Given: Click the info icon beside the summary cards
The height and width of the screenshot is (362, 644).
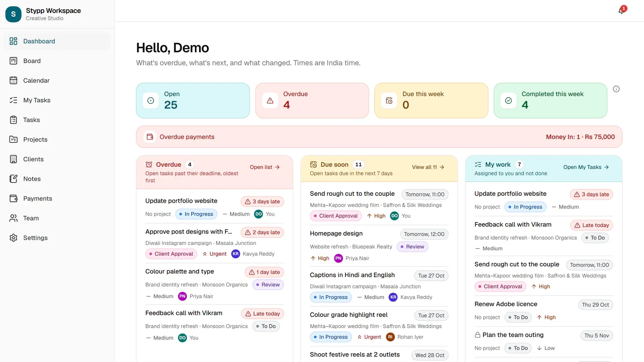Looking at the screenshot, I should (x=616, y=89).
